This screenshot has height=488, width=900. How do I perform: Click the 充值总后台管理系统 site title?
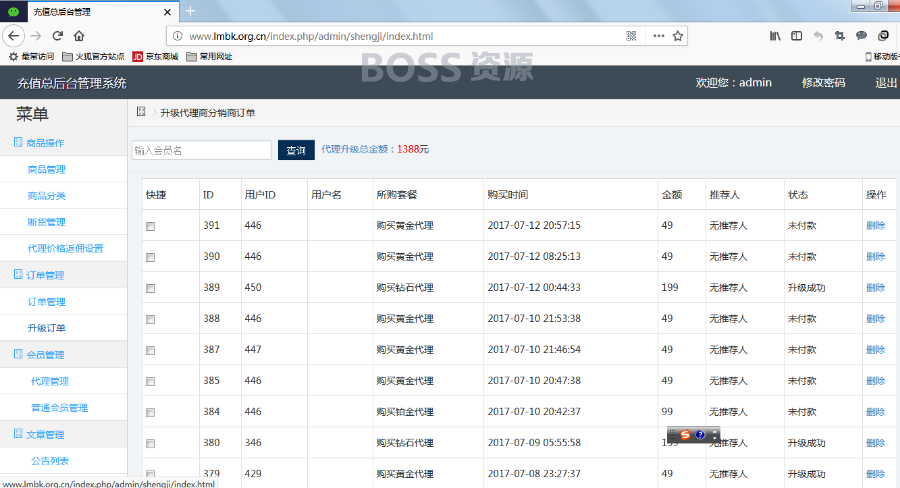click(x=72, y=83)
